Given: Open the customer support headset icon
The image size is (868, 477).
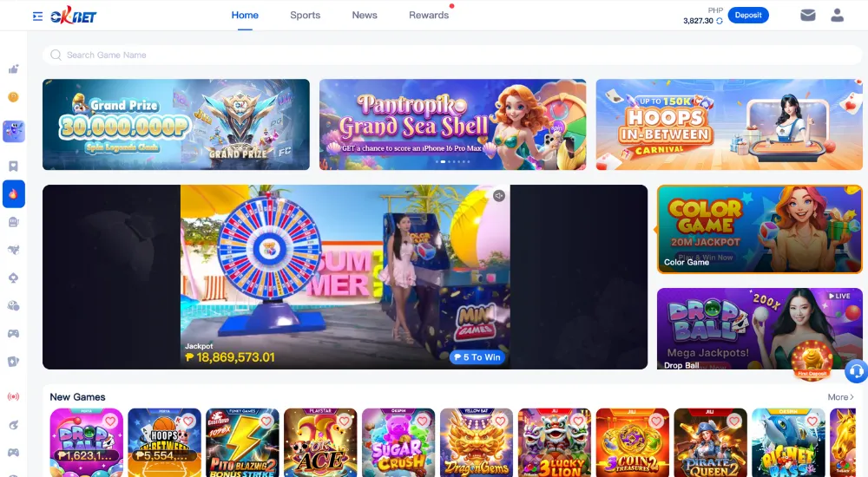Looking at the screenshot, I should pos(856,370).
